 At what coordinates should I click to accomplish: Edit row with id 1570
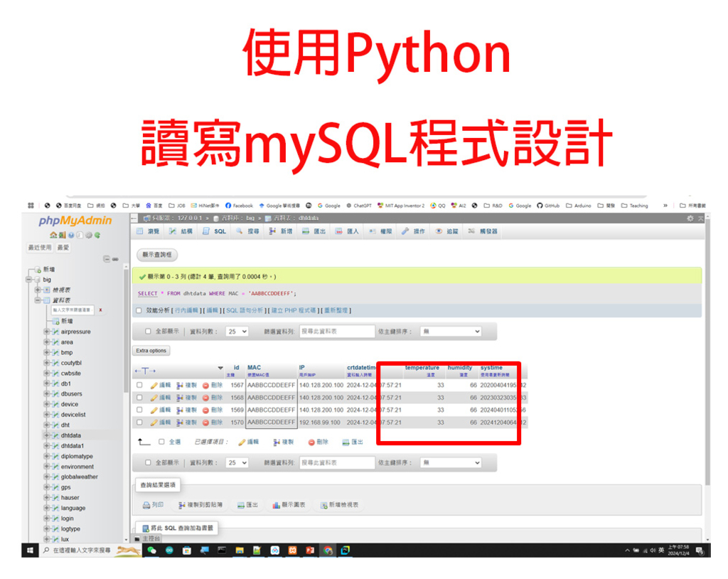coord(161,423)
